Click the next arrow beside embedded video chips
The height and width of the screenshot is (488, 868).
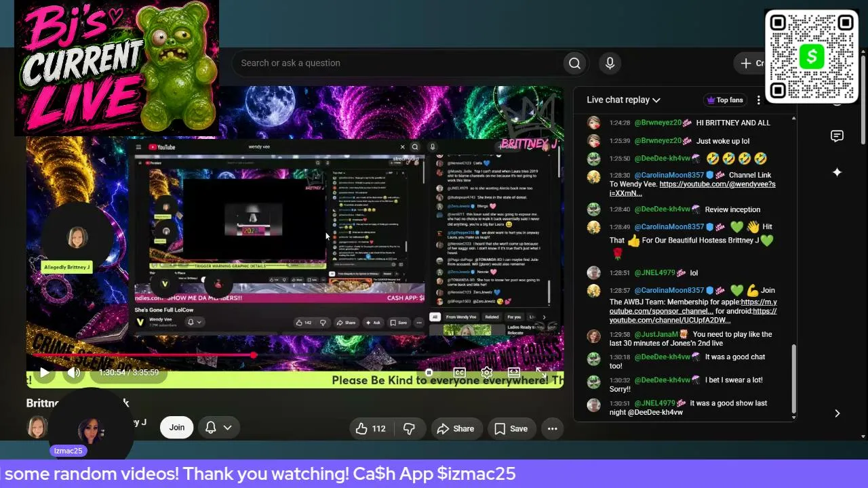coord(543,317)
